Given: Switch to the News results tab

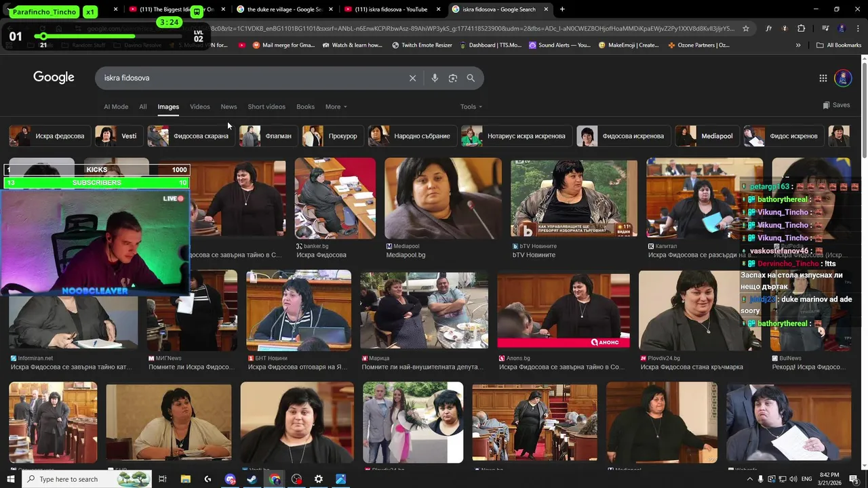Looking at the screenshot, I should point(229,106).
